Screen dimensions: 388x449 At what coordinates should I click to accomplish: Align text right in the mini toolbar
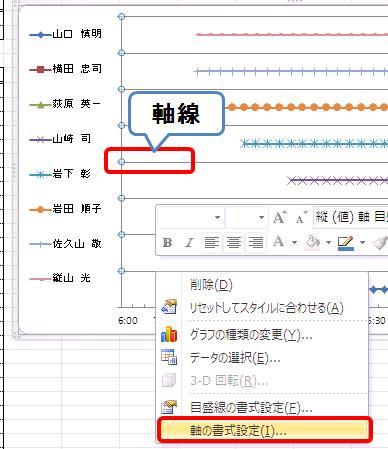coord(255,242)
